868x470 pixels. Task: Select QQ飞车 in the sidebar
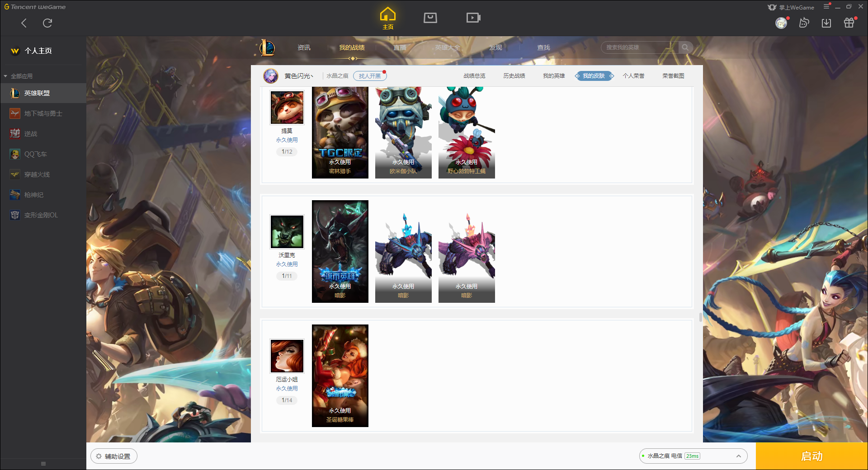(x=43, y=154)
